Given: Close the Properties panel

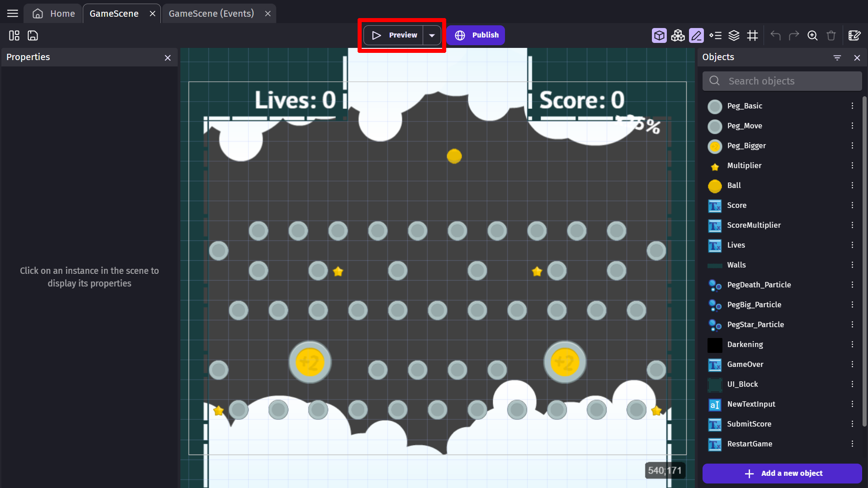Looking at the screenshot, I should (x=168, y=58).
